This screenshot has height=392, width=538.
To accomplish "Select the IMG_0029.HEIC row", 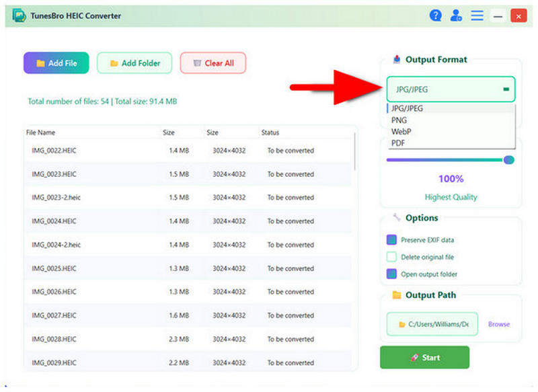I will (x=188, y=362).
